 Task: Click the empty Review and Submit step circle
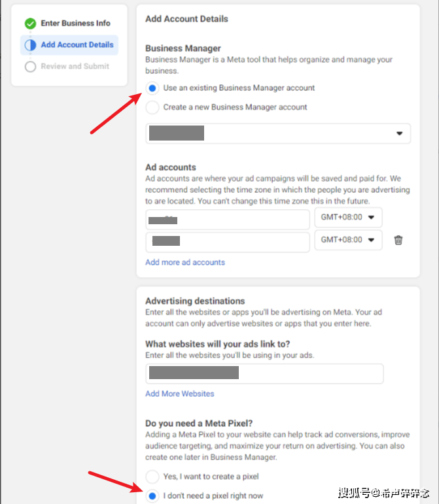pos(30,67)
